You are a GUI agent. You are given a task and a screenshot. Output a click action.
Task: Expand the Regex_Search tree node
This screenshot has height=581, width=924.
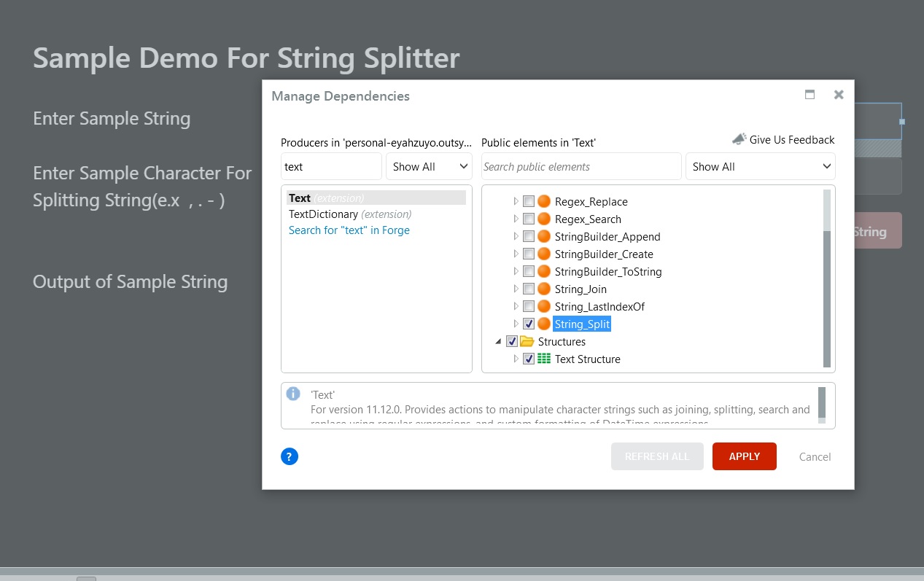tap(516, 219)
